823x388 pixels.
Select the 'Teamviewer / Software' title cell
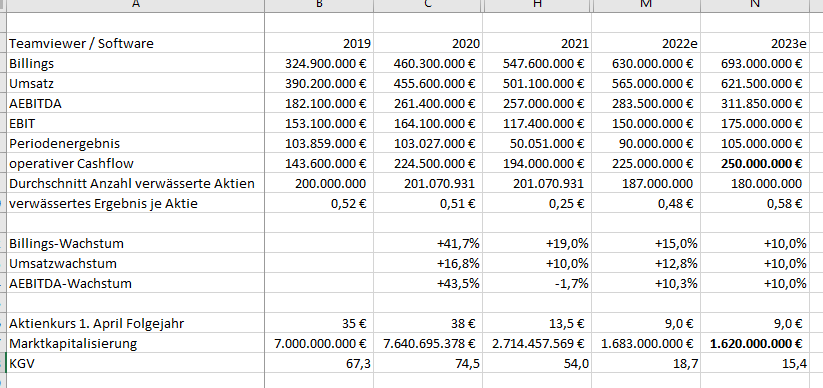[135, 43]
